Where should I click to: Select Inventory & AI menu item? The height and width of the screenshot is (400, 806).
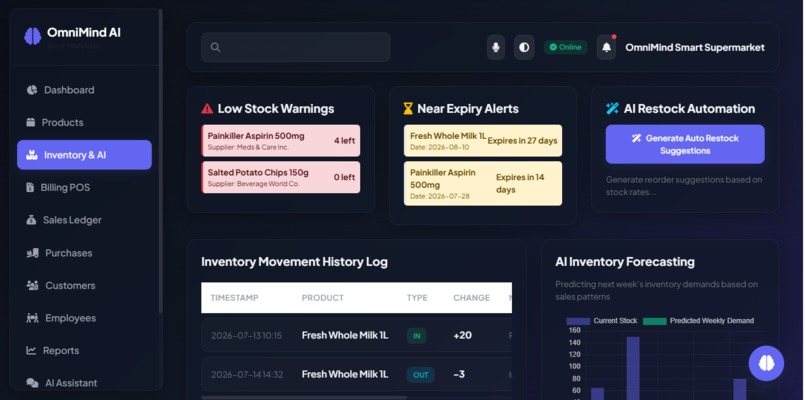pyautogui.click(x=84, y=155)
